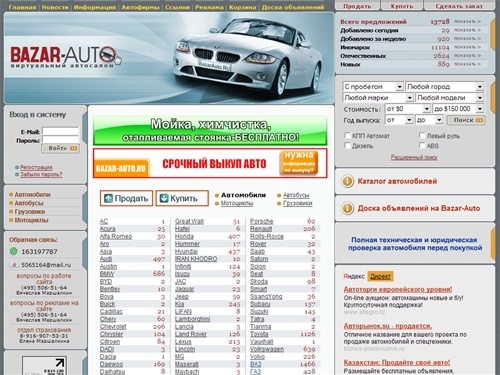500x375 pixels.
Task: Click the mail envelope icon by 5065164@mail.ru
Action: tap(14, 265)
